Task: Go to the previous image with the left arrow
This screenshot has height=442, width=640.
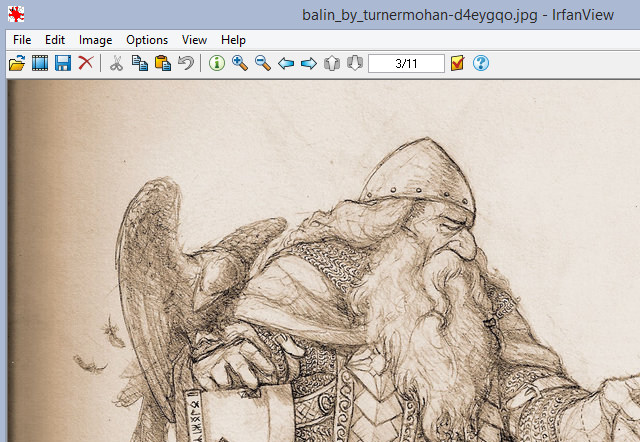Action: click(286, 63)
